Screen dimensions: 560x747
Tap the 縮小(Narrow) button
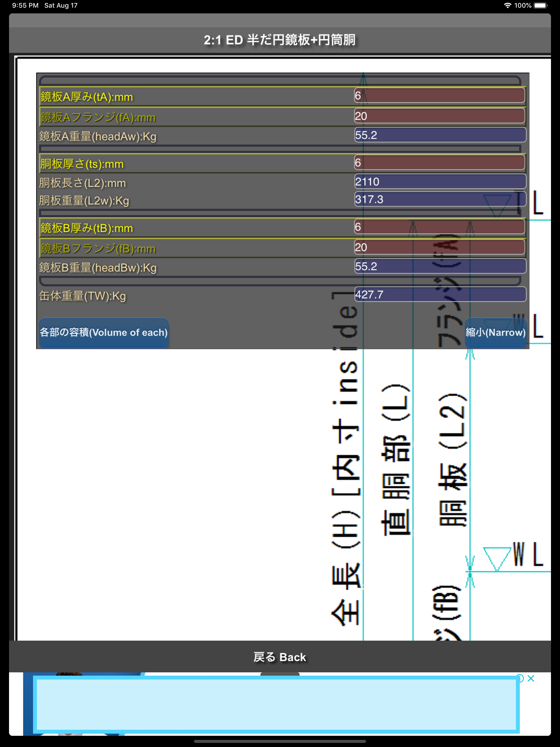(x=495, y=333)
